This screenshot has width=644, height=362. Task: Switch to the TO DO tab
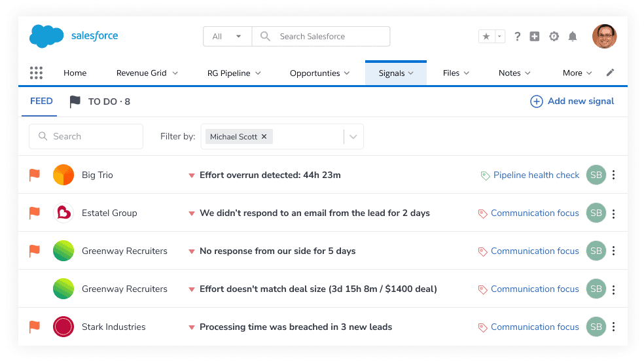[100, 101]
